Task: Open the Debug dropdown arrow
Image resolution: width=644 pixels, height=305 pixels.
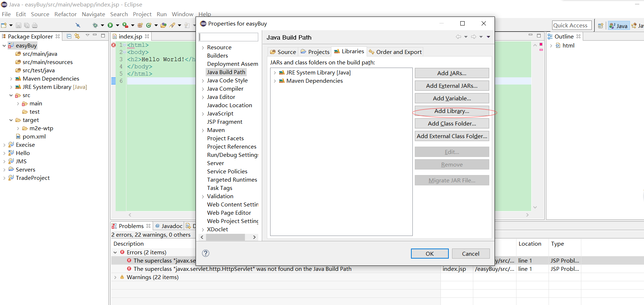Action: pos(102,25)
